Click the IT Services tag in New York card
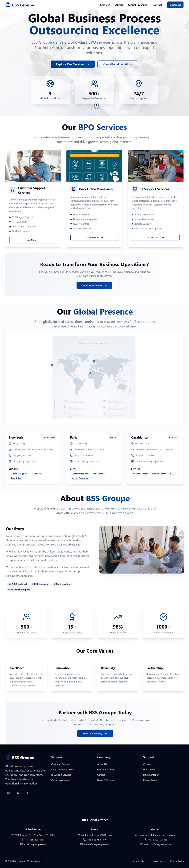This screenshot has width=189, height=868. pyautogui.click(x=37, y=474)
